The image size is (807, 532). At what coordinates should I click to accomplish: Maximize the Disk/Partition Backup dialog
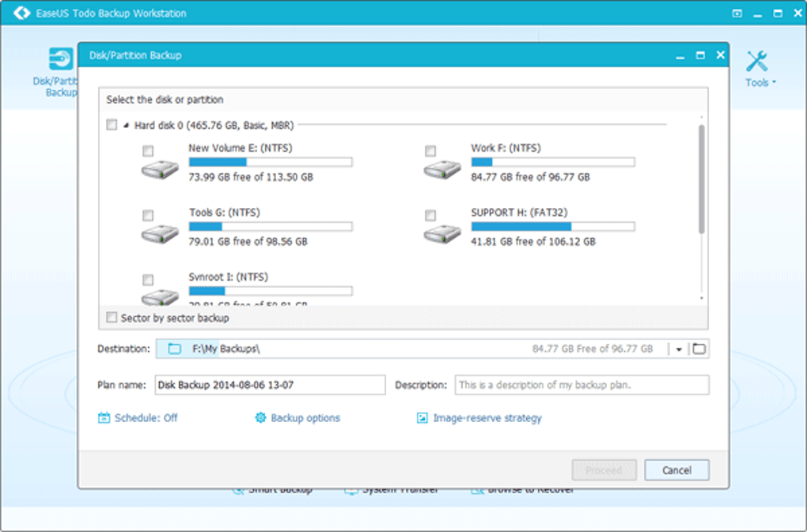[700, 55]
